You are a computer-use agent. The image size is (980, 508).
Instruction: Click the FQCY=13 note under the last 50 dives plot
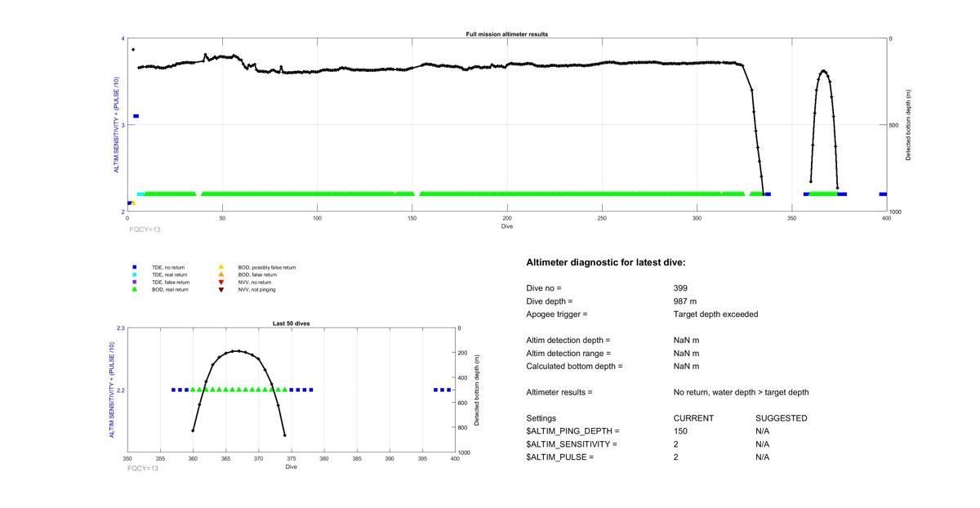[143, 468]
